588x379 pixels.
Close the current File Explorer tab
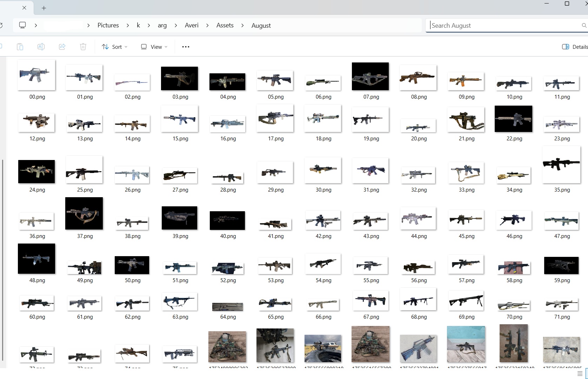coord(24,8)
